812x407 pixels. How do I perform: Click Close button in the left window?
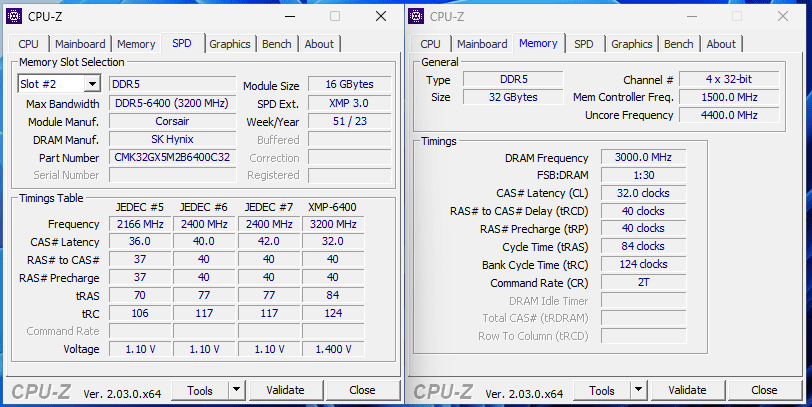pos(362,390)
